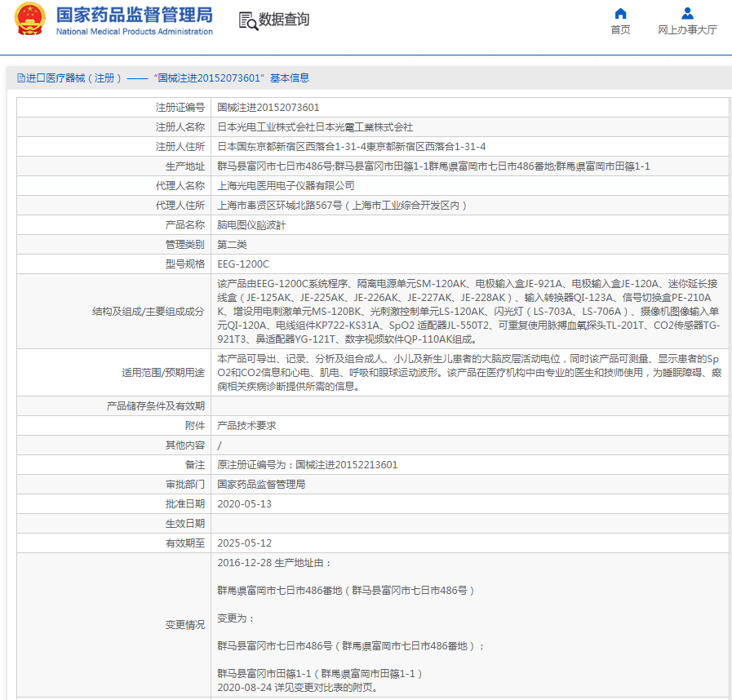This screenshot has height=700, width=732.
Task: Click the product name 脑电图仪 cell
Action: [x=251, y=225]
